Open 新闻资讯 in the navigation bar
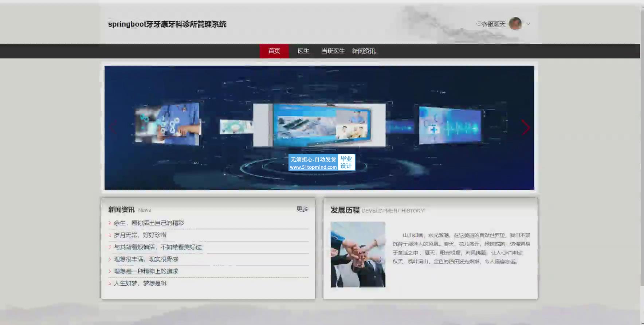 point(364,51)
